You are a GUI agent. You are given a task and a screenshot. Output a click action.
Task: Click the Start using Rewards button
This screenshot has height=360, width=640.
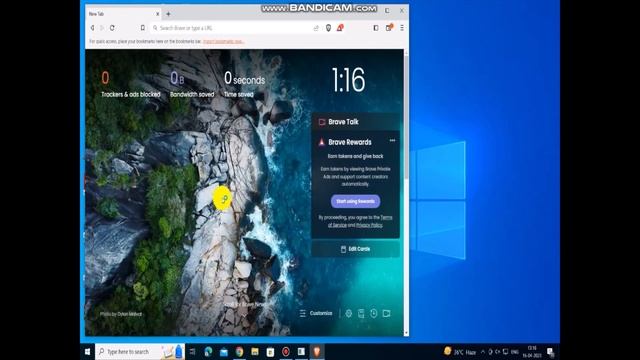click(356, 201)
